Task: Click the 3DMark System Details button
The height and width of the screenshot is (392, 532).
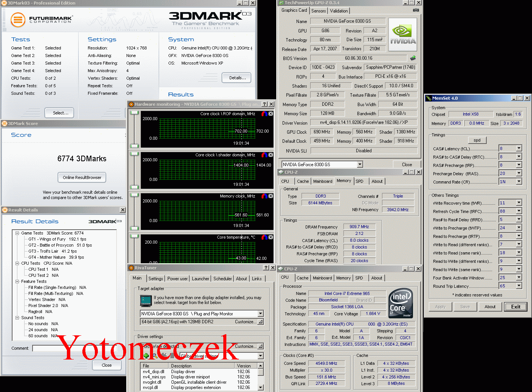Action: pyautogui.click(x=237, y=78)
